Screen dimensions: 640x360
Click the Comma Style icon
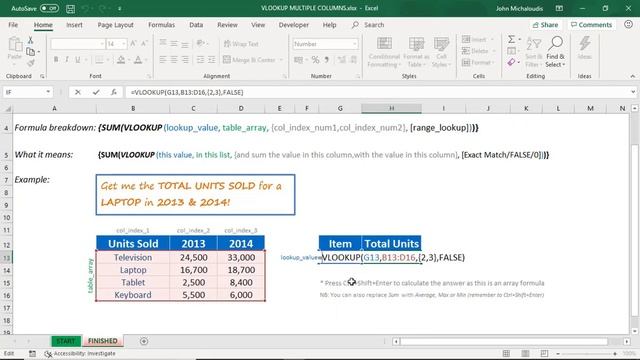[x=327, y=60]
